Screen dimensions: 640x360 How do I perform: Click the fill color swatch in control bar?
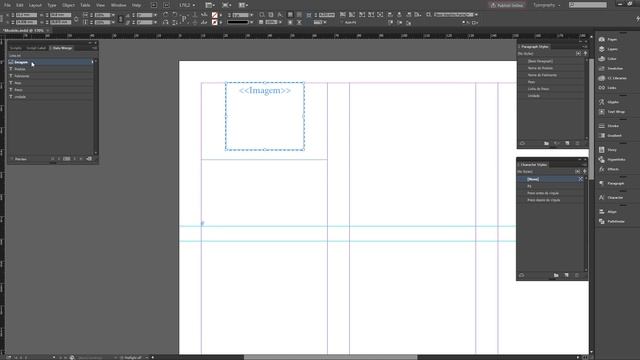[x=215, y=15]
